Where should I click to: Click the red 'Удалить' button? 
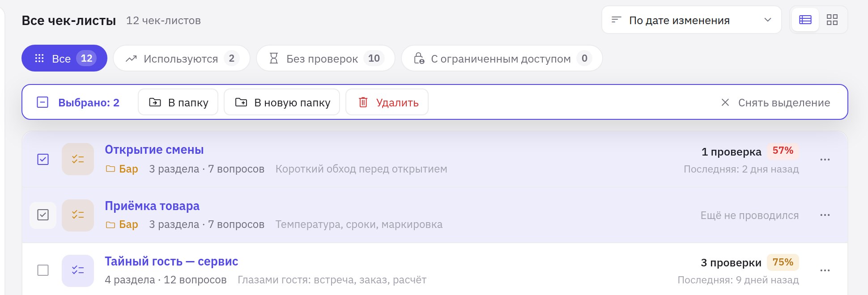pyautogui.click(x=387, y=102)
